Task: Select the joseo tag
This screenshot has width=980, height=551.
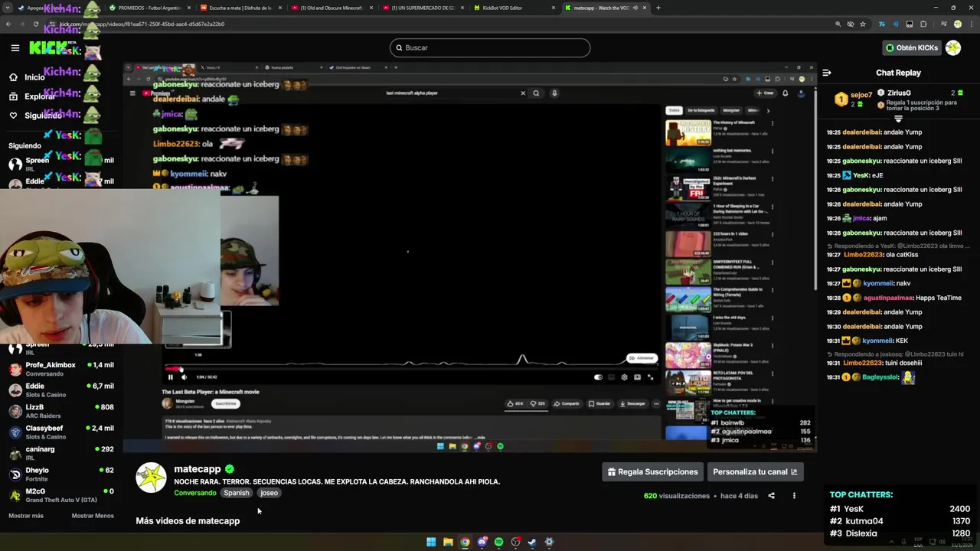Action: point(269,493)
